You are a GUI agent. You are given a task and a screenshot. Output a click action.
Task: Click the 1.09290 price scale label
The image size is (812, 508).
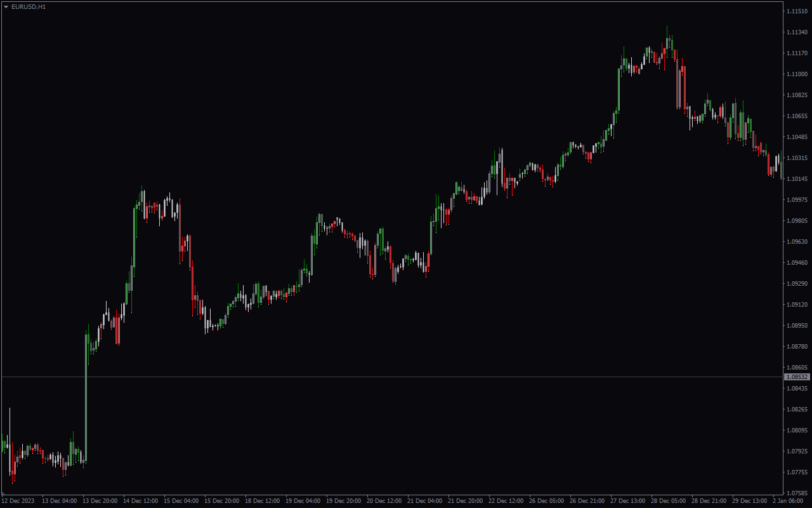click(797, 283)
